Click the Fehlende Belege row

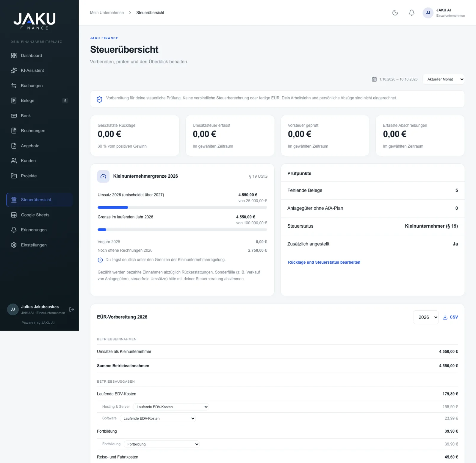click(372, 190)
